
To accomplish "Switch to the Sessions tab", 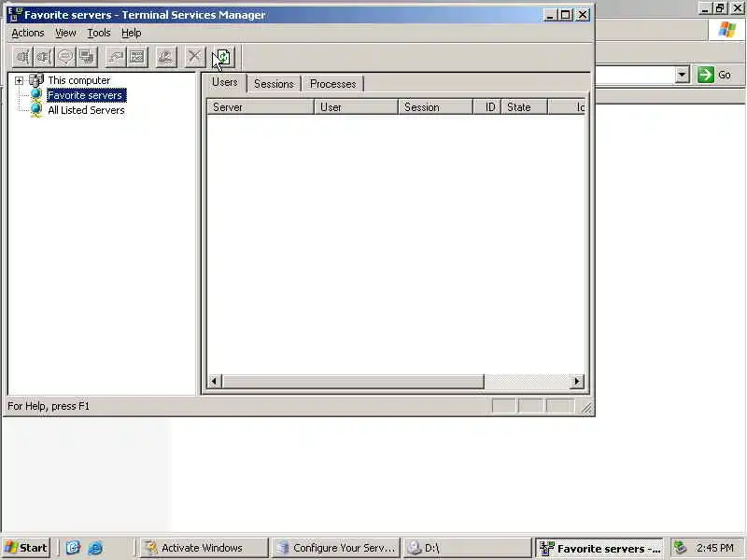I will pos(274,84).
